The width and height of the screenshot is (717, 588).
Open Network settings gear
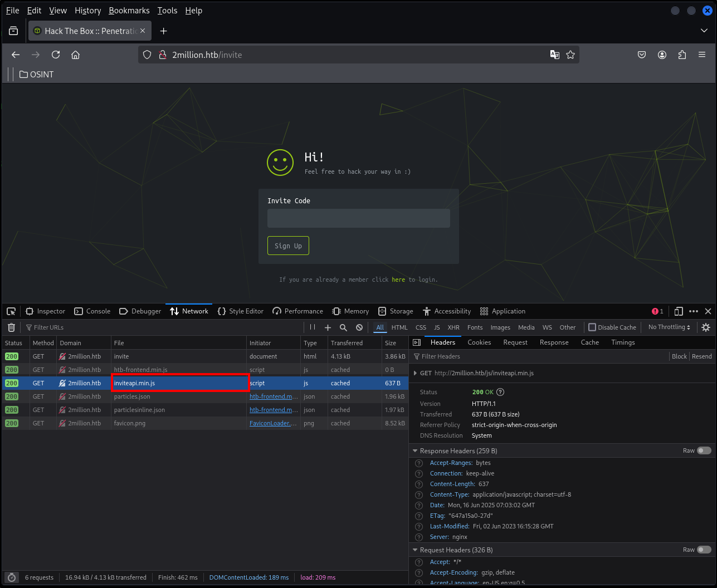pyautogui.click(x=706, y=327)
